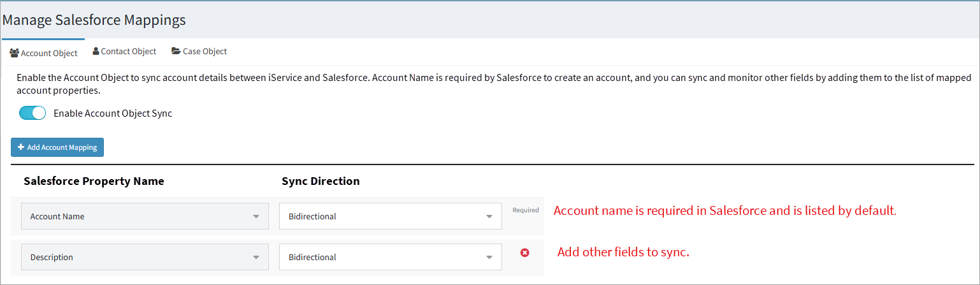The image size is (980, 285).
Task: Open the Account Name property dropdown
Action: (x=144, y=216)
